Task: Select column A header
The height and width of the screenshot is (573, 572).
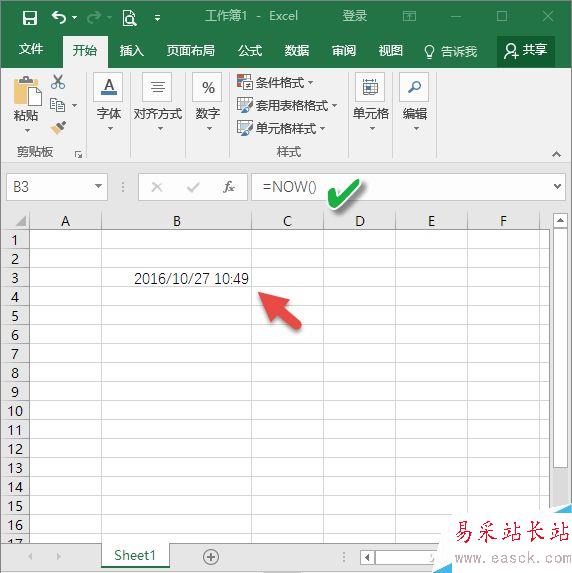Action: pyautogui.click(x=65, y=221)
